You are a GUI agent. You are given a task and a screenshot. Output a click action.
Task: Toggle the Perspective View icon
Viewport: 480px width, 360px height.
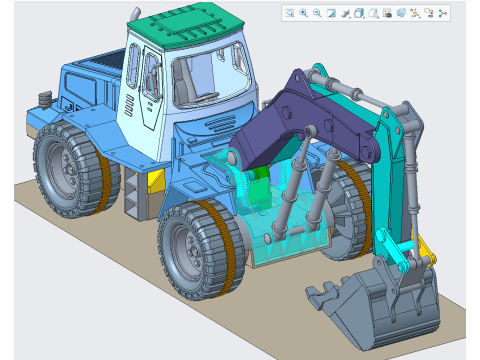tap(401, 13)
